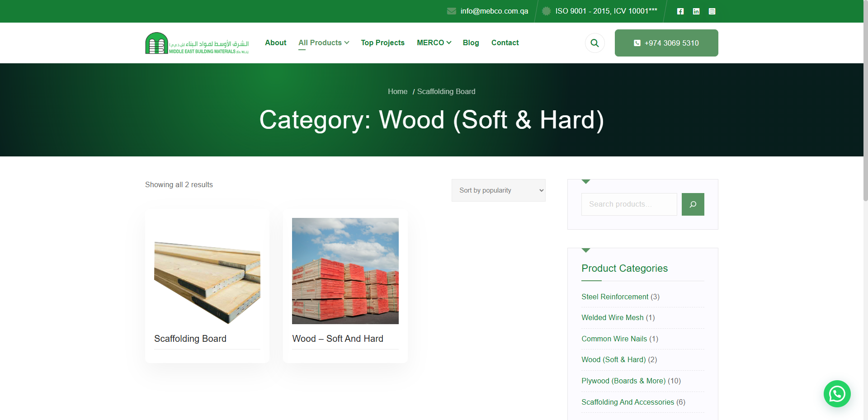
Task: Click the magnifier search icon in header
Action: [x=595, y=43]
